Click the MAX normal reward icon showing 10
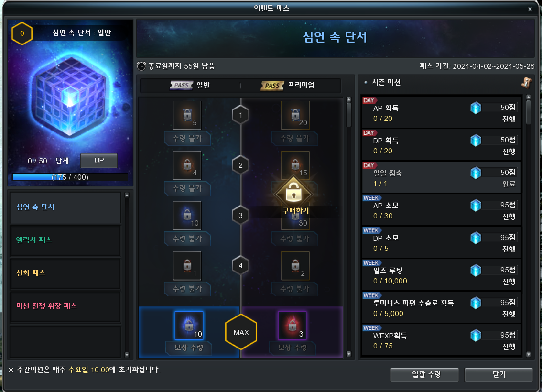Screen dimensions: 542x392 [x=189, y=326]
